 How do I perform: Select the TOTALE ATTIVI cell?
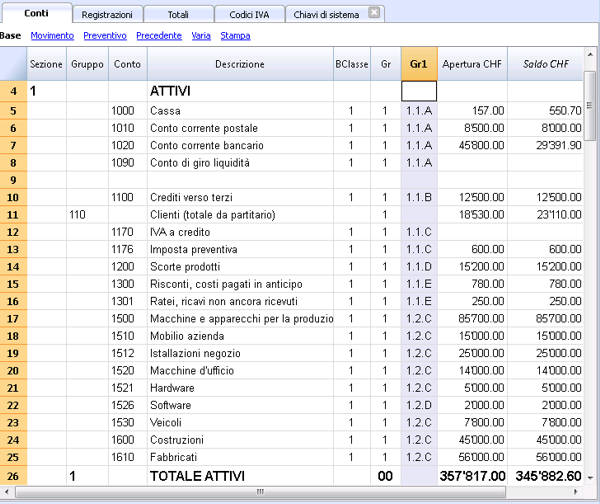point(240,476)
